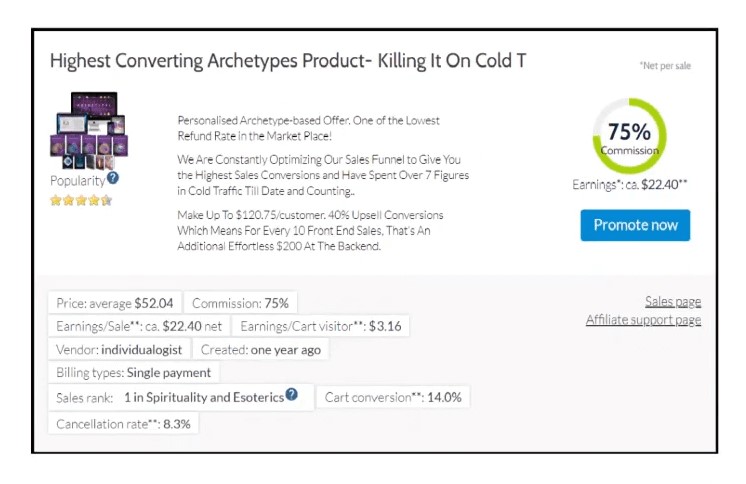Viewport: 746px width, 484px height.
Task: Visit the Affiliate support page link
Action: (x=643, y=320)
